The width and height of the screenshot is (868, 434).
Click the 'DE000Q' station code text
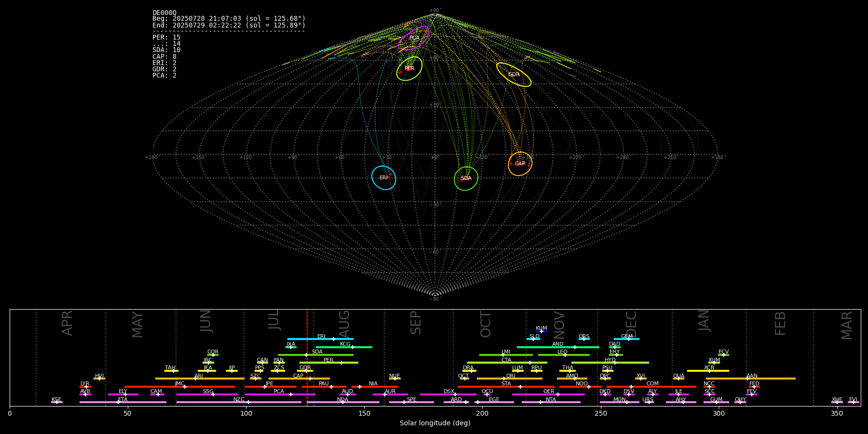click(x=164, y=13)
